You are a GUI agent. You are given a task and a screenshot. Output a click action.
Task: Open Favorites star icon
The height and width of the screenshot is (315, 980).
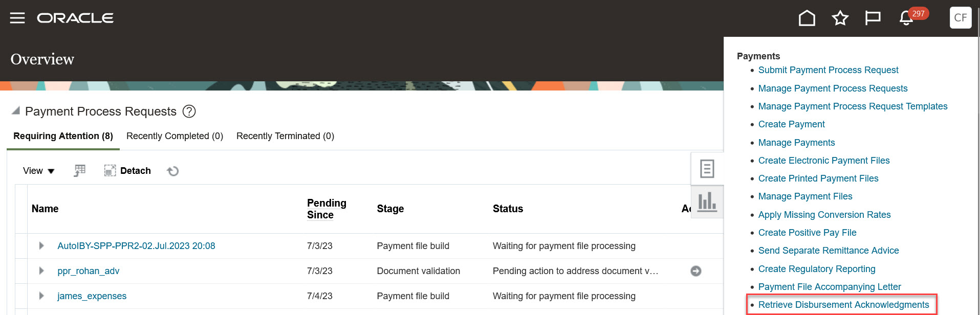[x=840, y=18]
